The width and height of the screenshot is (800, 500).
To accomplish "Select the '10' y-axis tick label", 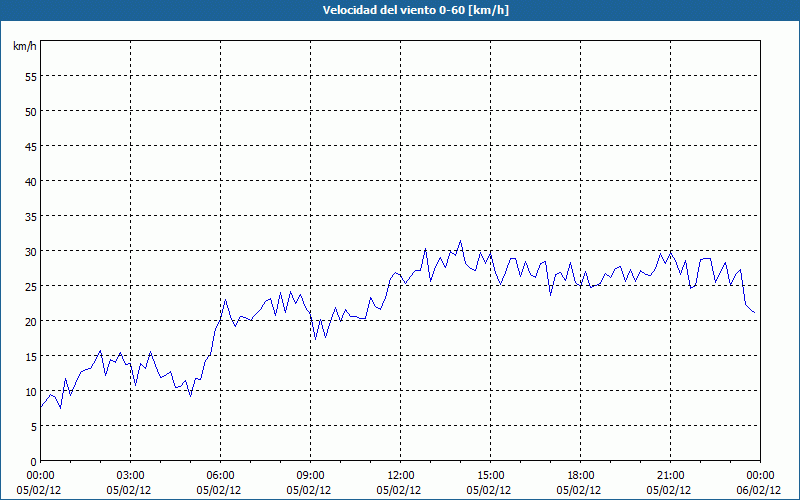I will pyautogui.click(x=31, y=392).
